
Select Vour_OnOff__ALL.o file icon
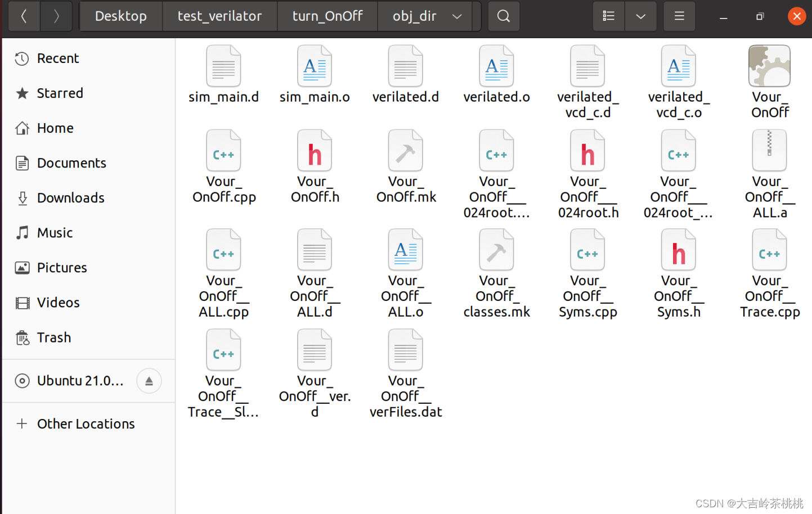[405, 250]
